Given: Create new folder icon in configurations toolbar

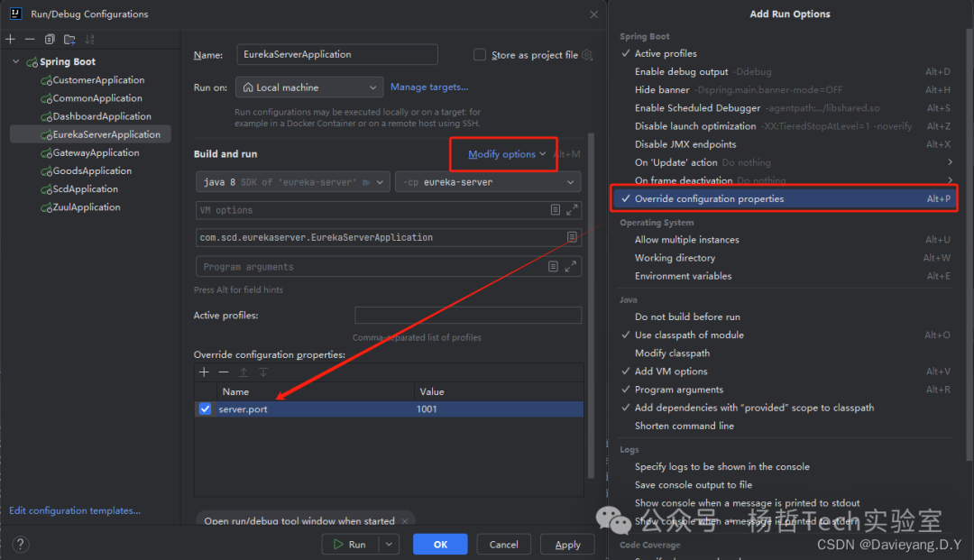Looking at the screenshot, I should (x=69, y=39).
